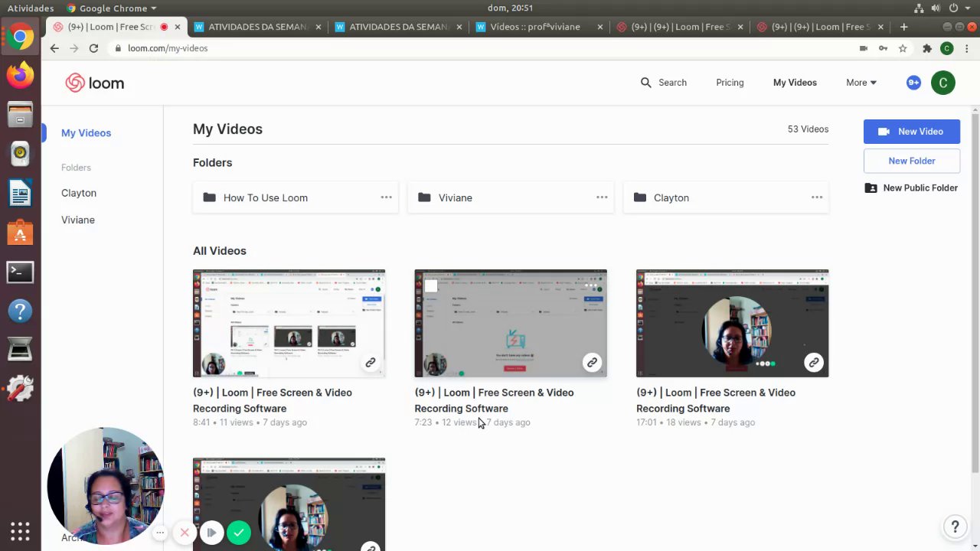
Task: Open a new Chrome tab
Action: [x=903, y=27]
